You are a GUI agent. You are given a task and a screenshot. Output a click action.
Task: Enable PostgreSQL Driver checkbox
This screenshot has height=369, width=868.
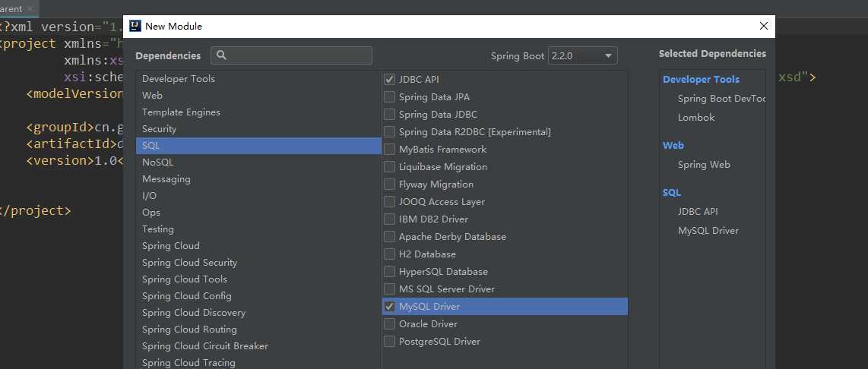pos(390,342)
